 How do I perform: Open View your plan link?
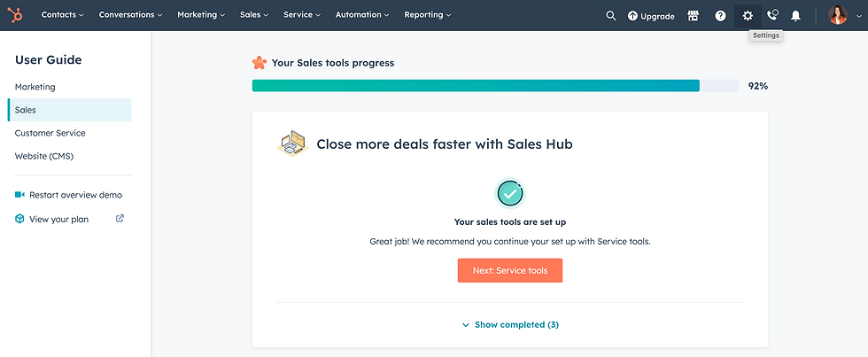[58, 219]
